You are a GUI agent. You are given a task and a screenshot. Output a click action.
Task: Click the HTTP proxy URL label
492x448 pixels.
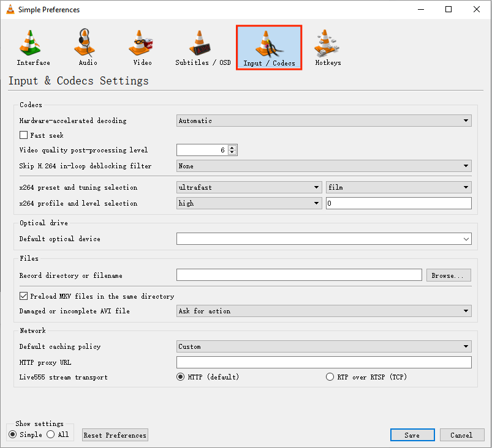(x=45, y=362)
